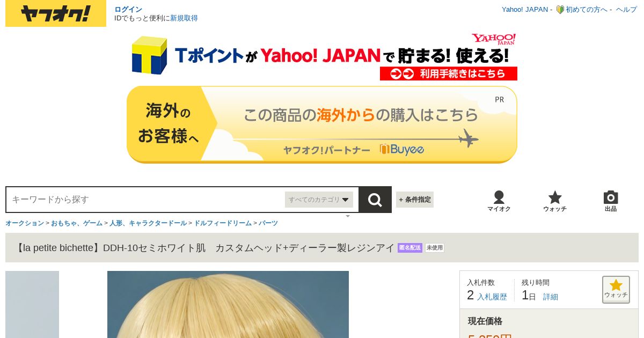Click the 匿名配送 badge

[410, 248]
